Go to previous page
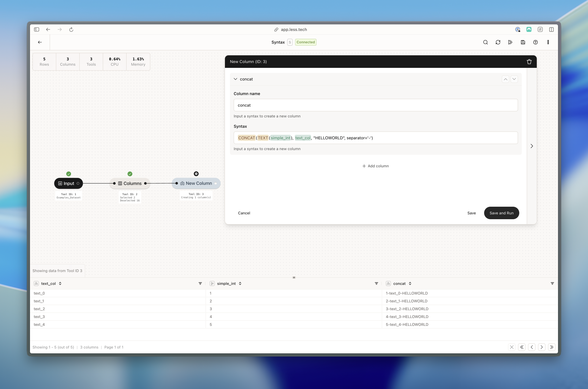The width and height of the screenshot is (588, 389). (x=532, y=347)
